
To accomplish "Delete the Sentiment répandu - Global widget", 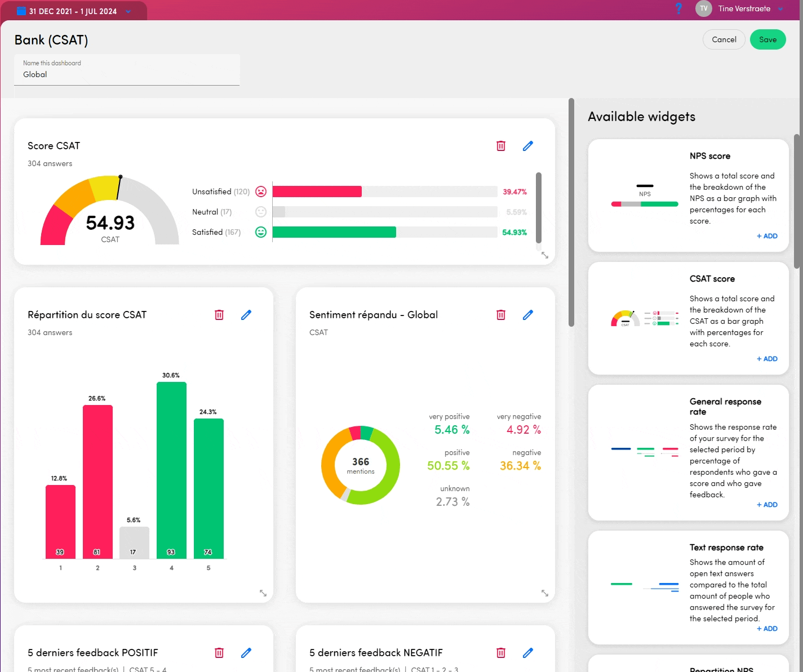I will pyautogui.click(x=500, y=315).
